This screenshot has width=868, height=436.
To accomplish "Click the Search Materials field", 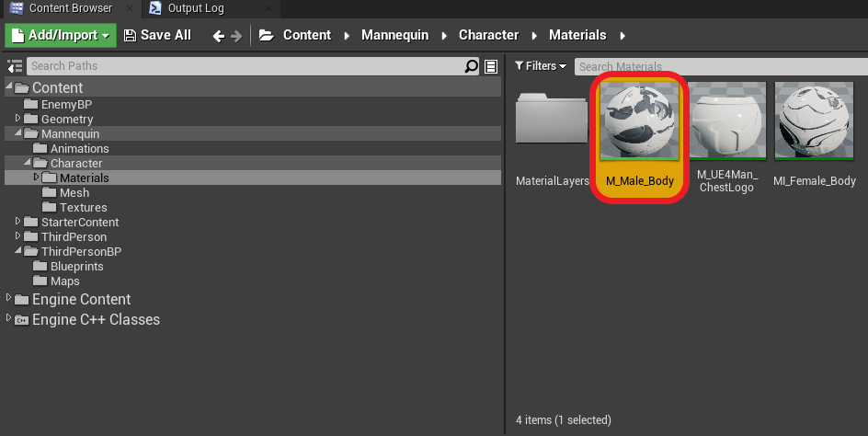I will click(x=721, y=66).
